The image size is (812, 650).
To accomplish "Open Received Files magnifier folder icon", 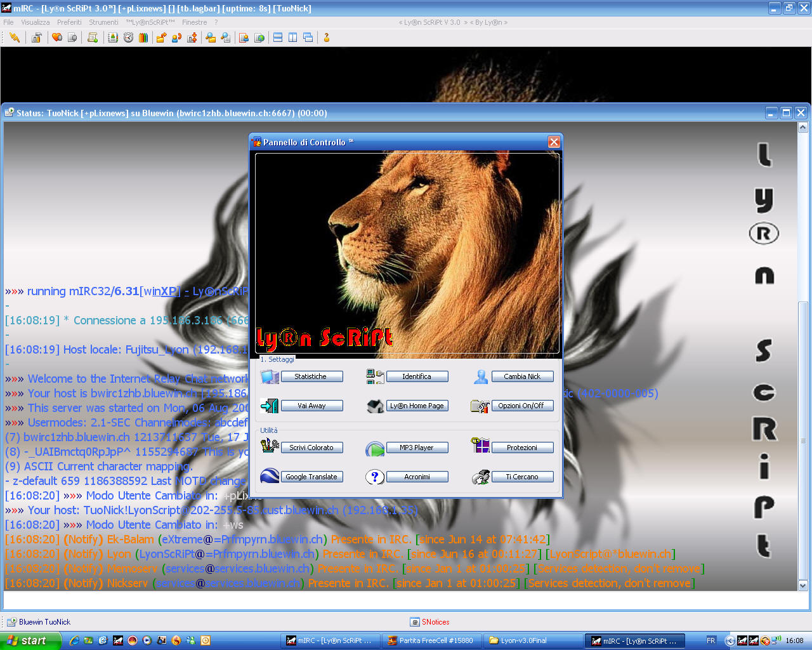I will click(x=211, y=37).
